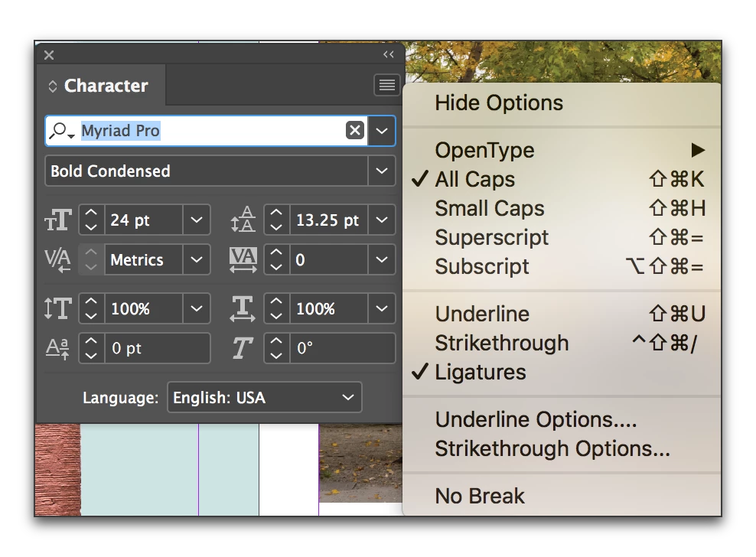This screenshot has height=557, width=756.
Task: Collapse panel with double-arrow icon
Action: coord(389,54)
